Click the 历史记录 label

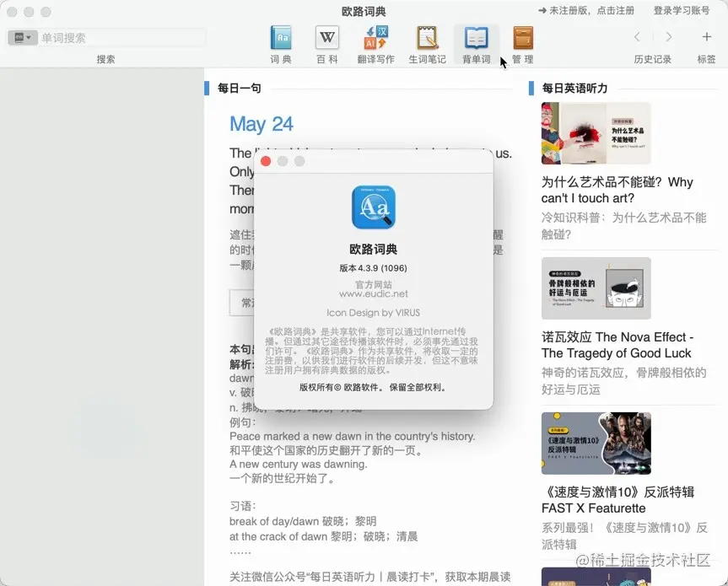pos(652,59)
